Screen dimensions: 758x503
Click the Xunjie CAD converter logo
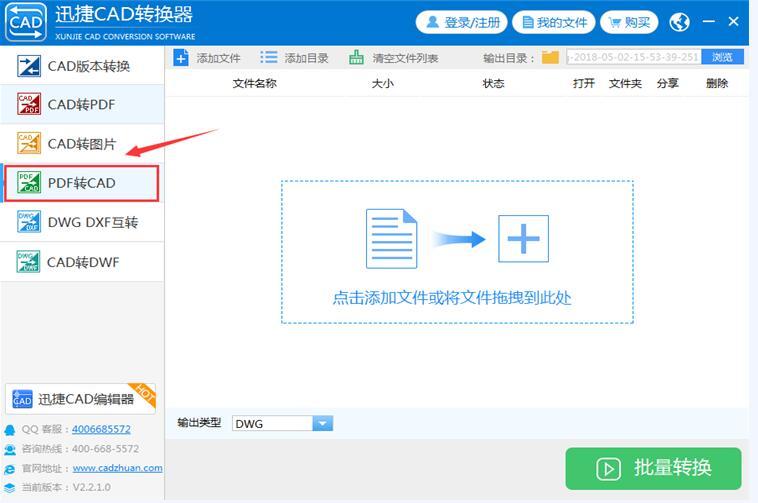coord(26,22)
